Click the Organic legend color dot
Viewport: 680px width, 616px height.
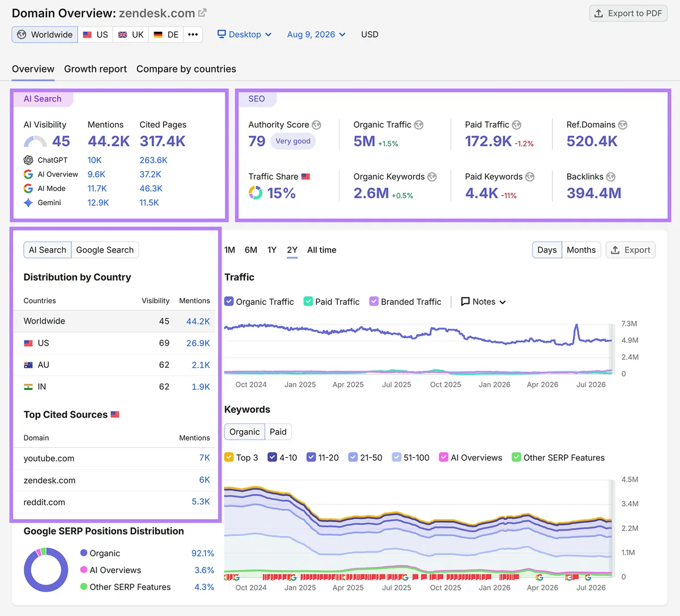pyautogui.click(x=84, y=553)
